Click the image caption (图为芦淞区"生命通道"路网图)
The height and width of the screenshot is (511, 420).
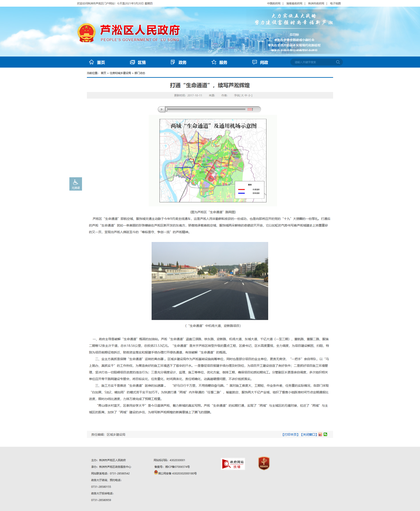tap(213, 212)
